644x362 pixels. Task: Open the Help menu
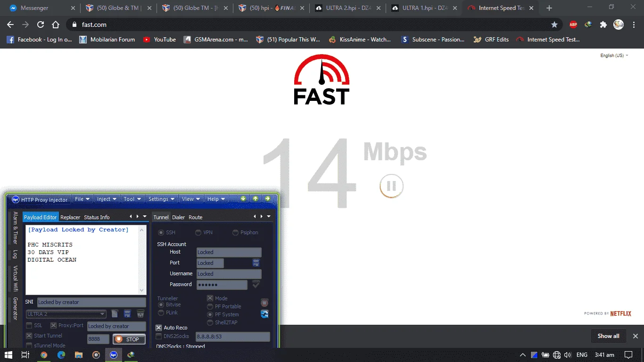tap(216, 199)
